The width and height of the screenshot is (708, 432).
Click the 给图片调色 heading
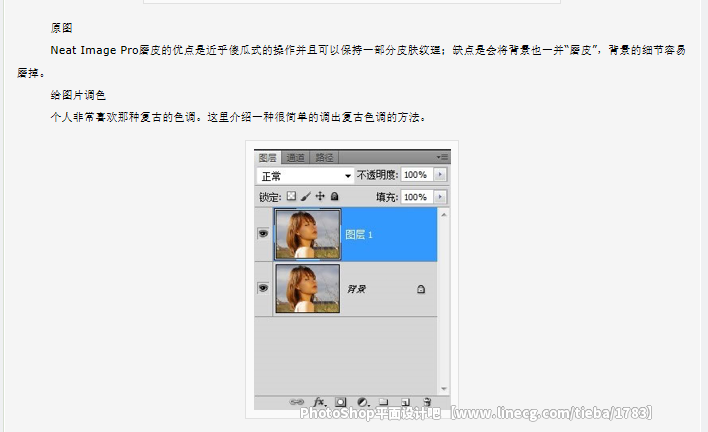78,95
